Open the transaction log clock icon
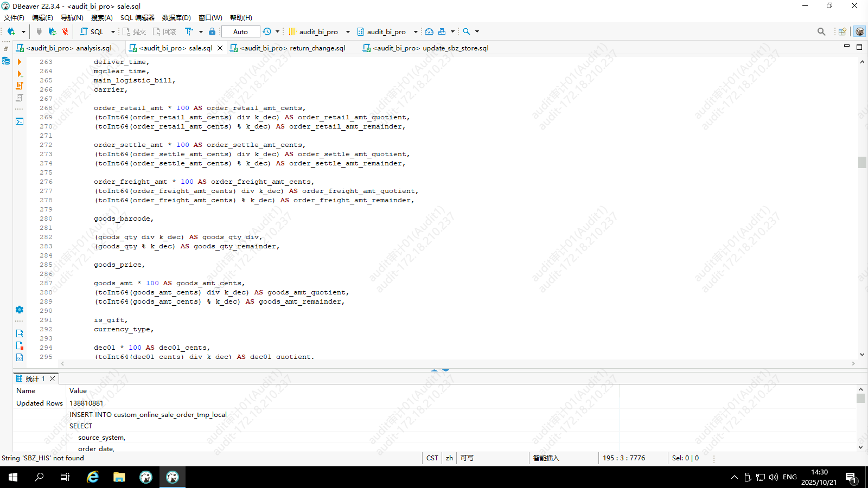Image resolution: width=868 pixels, height=488 pixels. 267,31
